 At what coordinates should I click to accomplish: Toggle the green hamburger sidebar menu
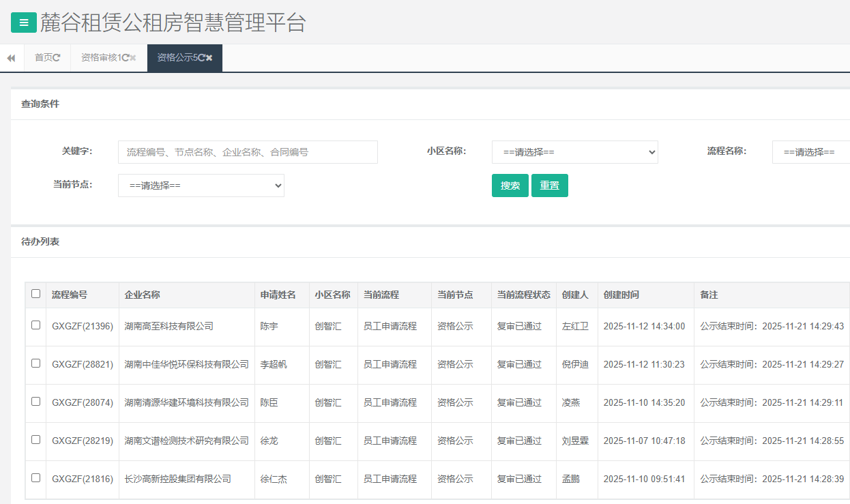pyautogui.click(x=24, y=23)
